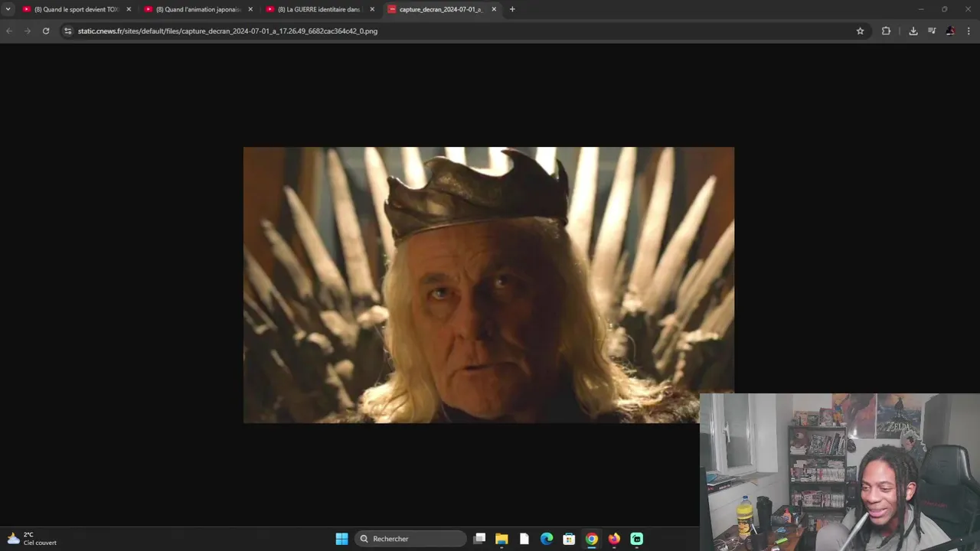Viewport: 980px width, 551px height.
Task: Open the media controls icon in toolbar
Action: coord(932,31)
